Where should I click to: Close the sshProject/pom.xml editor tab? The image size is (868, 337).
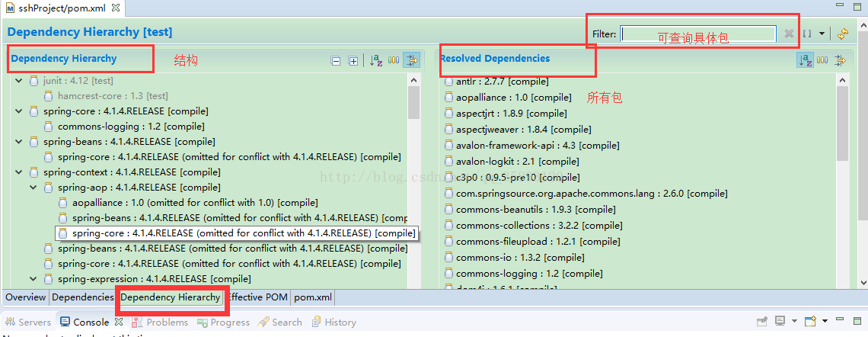[x=115, y=8]
